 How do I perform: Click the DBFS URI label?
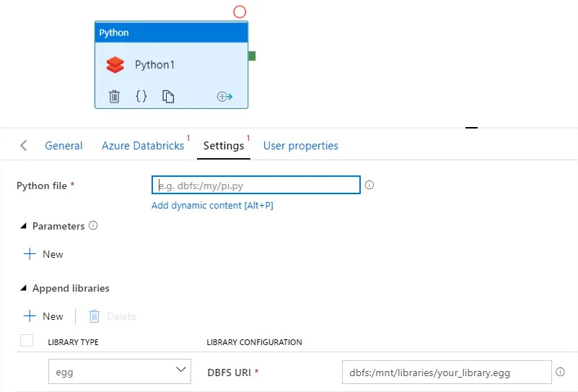(229, 373)
